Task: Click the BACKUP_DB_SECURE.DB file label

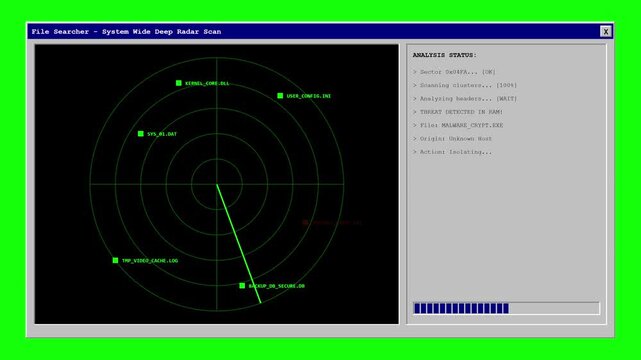Action: [x=277, y=286]
